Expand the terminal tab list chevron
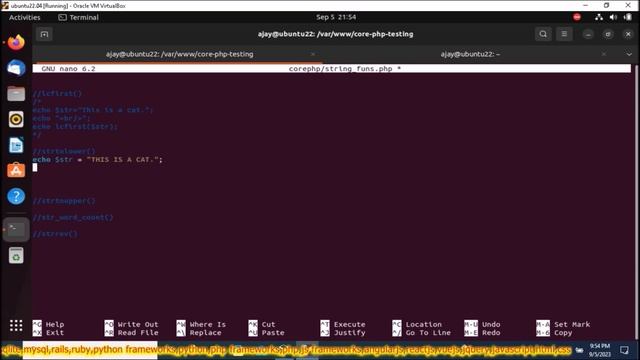The height and width of the screenshot is (360, 640). (629, 54)
